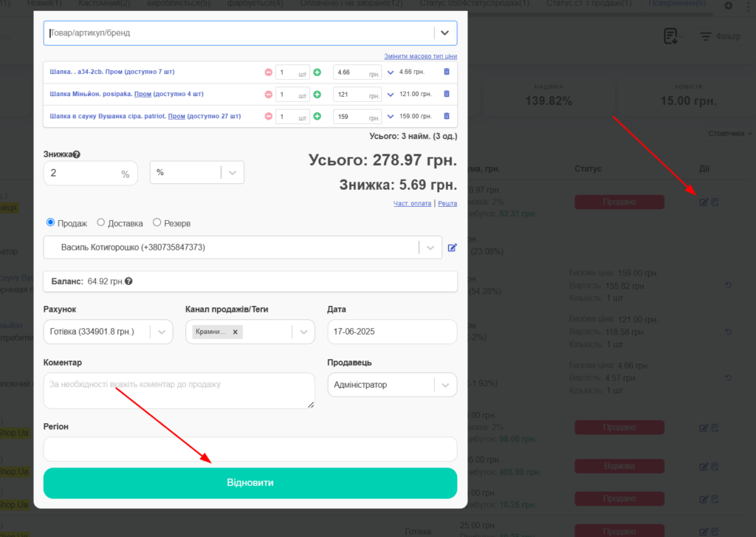Click receipt icon for Відмова row
The image size is (756, 537).
pos(715,467)
